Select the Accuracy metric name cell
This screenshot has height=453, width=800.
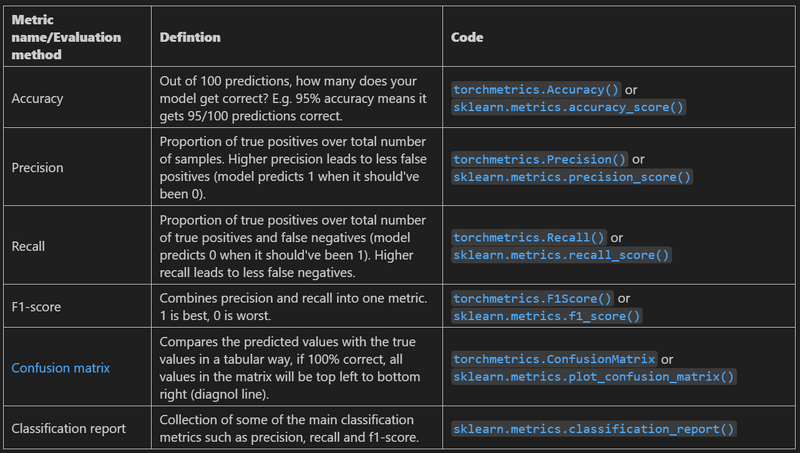click(37, 98)
